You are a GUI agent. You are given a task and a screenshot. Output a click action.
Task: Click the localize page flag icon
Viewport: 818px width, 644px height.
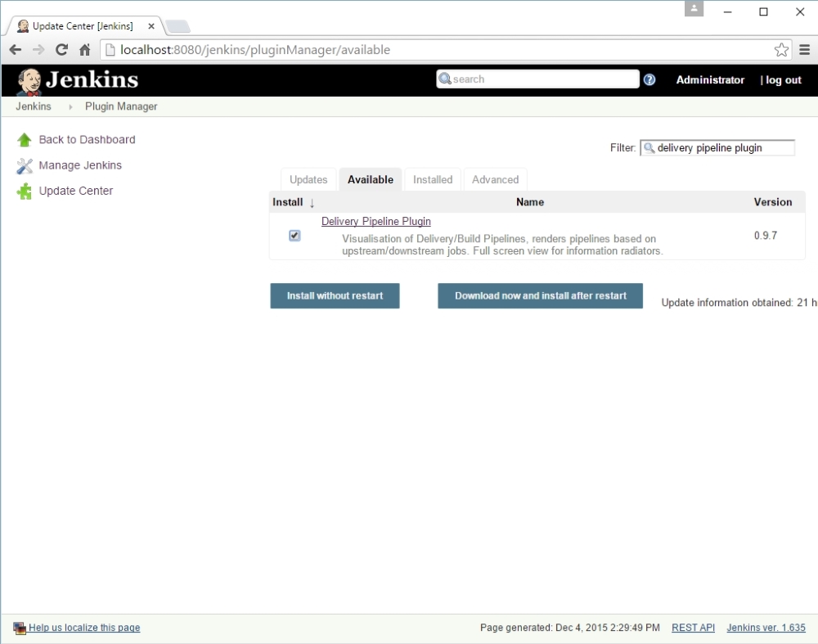(x=20, y=628)
